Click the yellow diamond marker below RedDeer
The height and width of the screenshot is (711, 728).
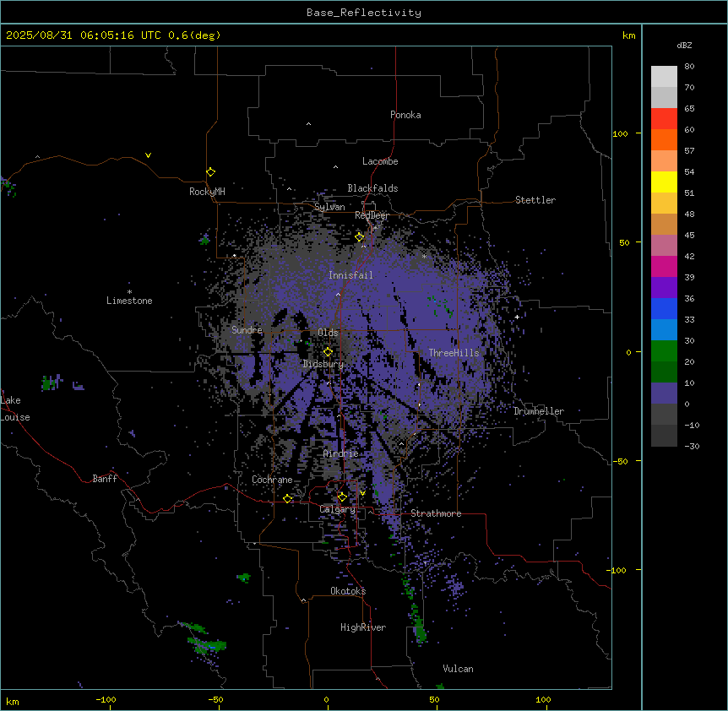359,237
